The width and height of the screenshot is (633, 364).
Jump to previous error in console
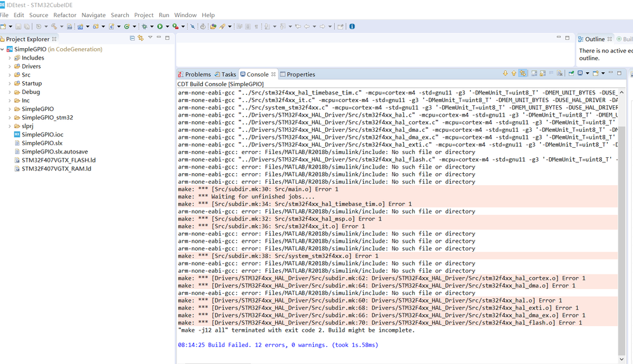[514, 74]
